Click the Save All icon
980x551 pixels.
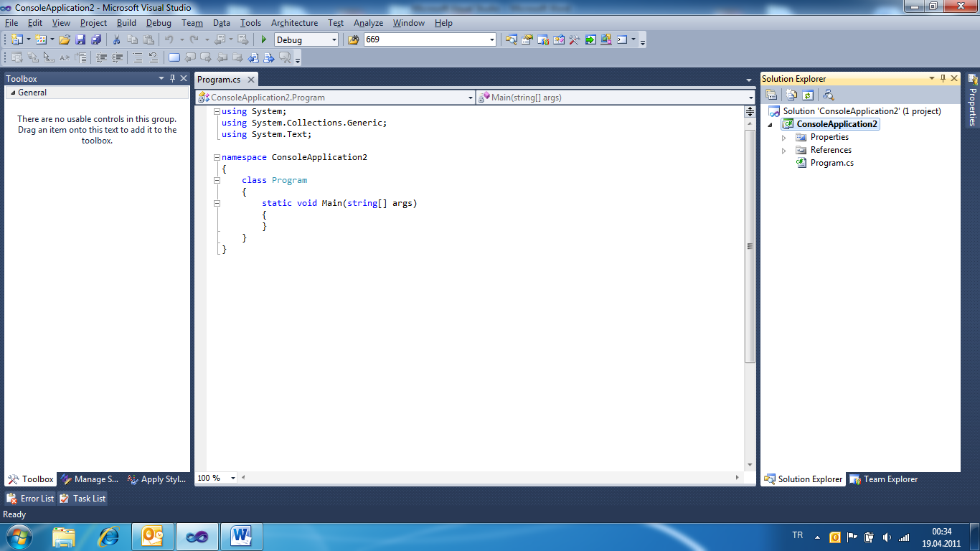pos(95,40)
